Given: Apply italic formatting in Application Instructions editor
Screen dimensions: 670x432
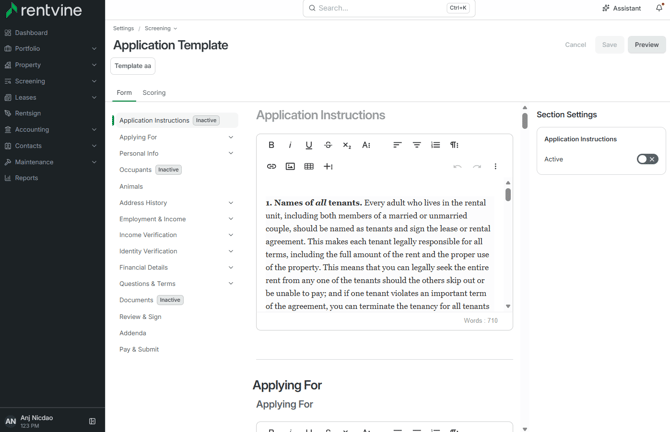Looking at the screenshot, I should pyautogui.click(x=290, y=145).
